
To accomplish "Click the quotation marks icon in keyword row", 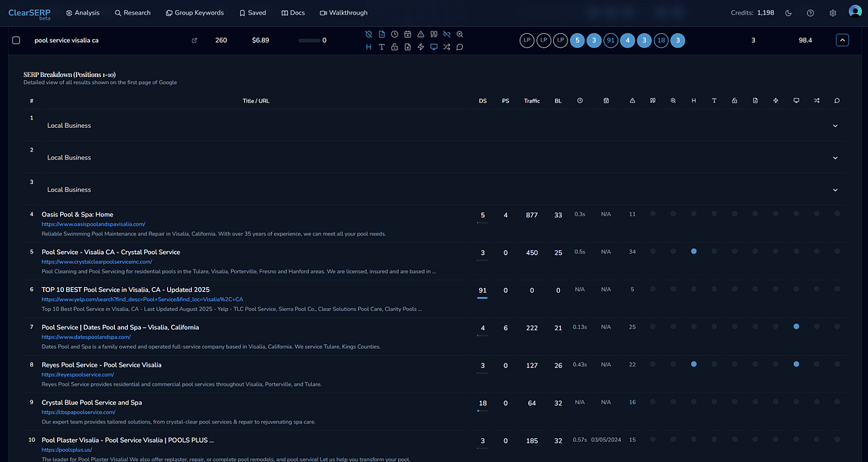I will point(434,35).
